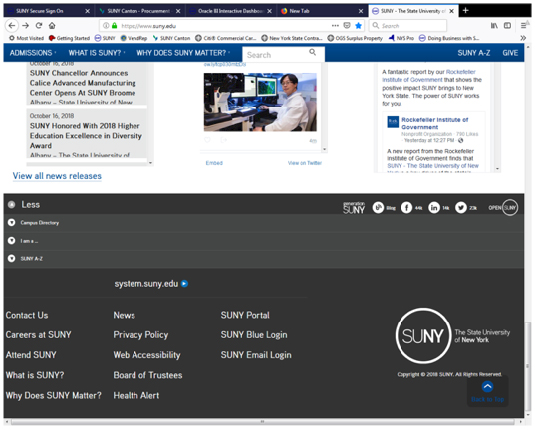Open the SUNY Twitter icon

(461, 207)
